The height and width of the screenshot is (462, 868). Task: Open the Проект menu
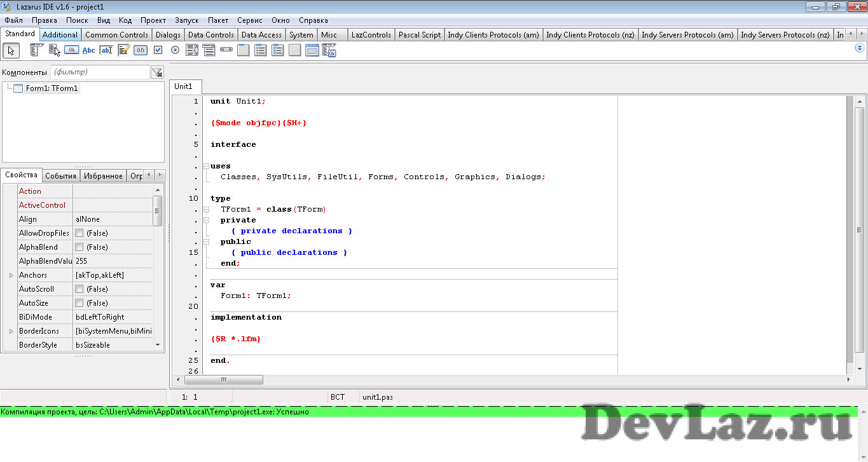tap(153, 20)
